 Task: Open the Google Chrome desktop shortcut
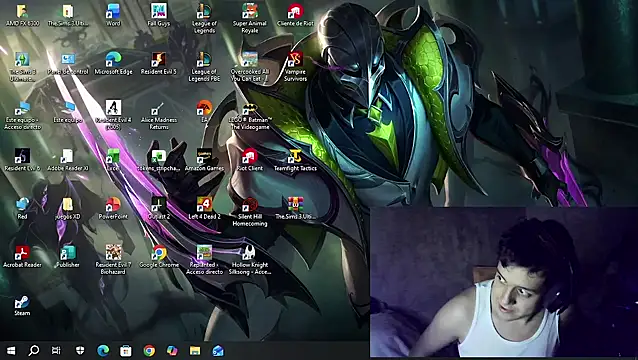point(159,256)
